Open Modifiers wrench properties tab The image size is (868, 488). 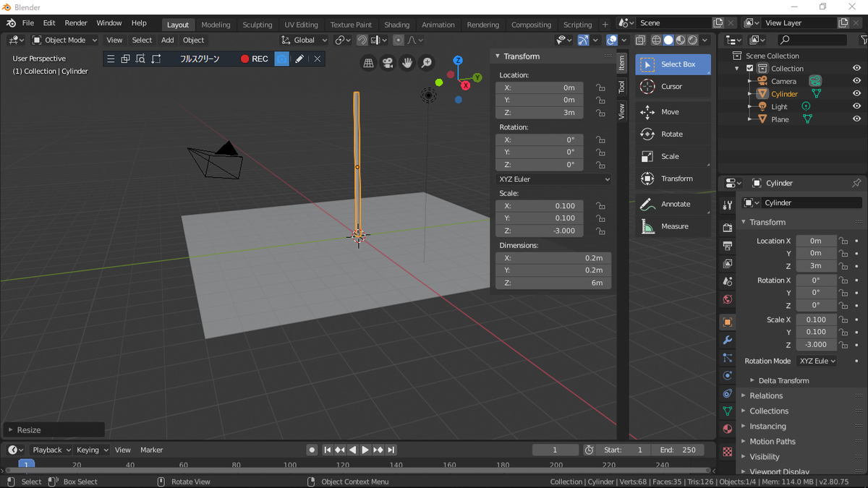(728, 340)
